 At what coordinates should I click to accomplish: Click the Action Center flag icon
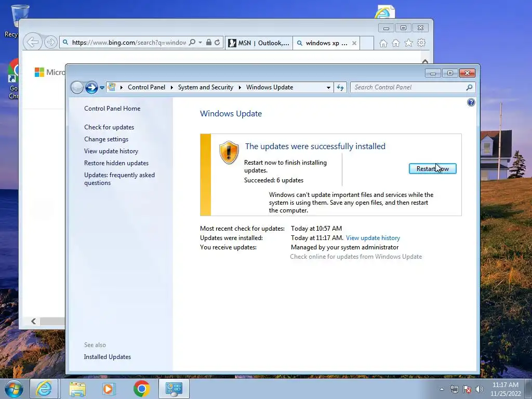(x=467, y=389)
